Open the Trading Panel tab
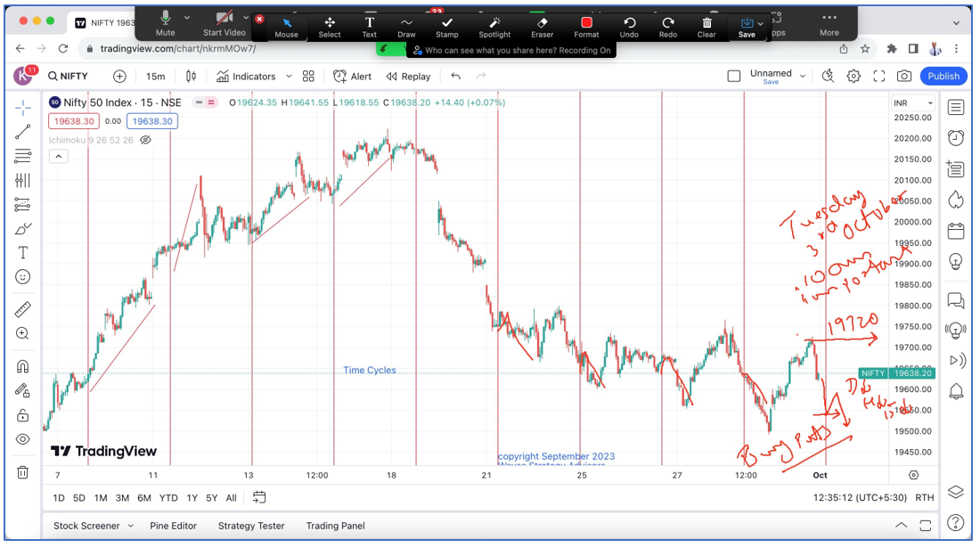Image resolution: width=980 pixels, height=548 pixels. [336, 526]
